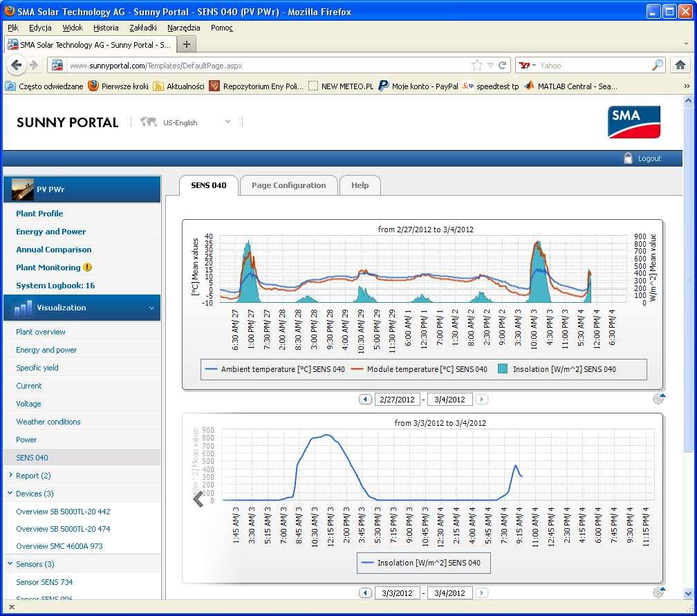
Task: Click the browser Forward arrow button
Action: [34, 65]
